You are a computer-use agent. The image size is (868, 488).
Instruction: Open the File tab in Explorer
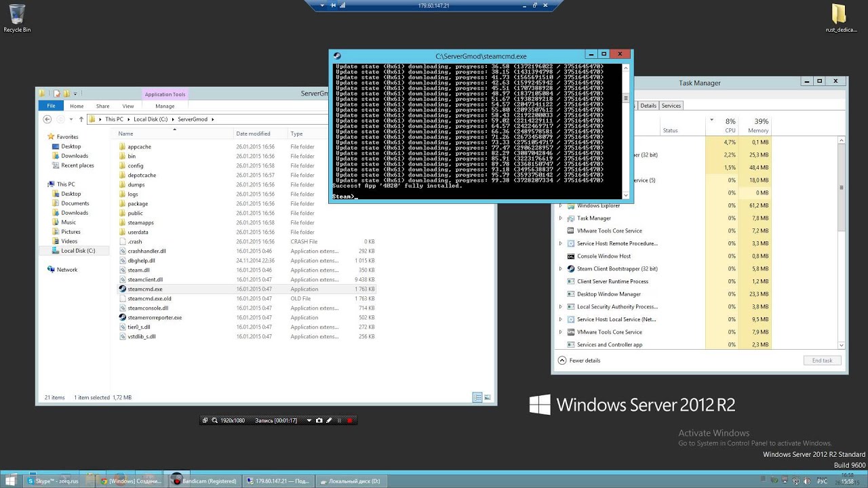(51, 106)
